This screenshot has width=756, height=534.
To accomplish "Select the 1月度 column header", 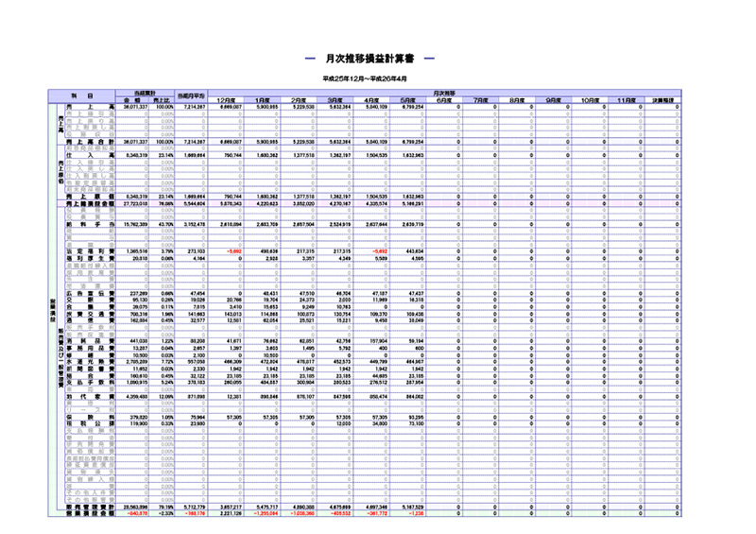I will (x=262, y=100).
